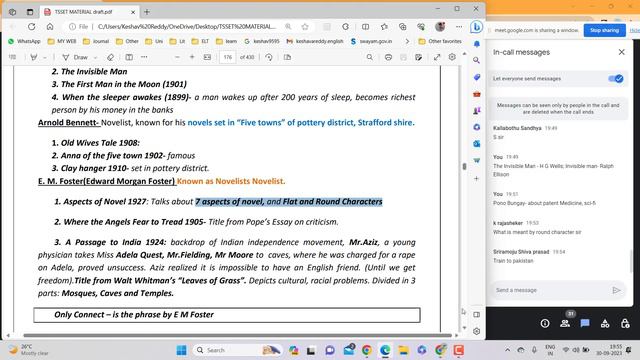
Task: Open Lit bookmarks folder
Action: 178,41
